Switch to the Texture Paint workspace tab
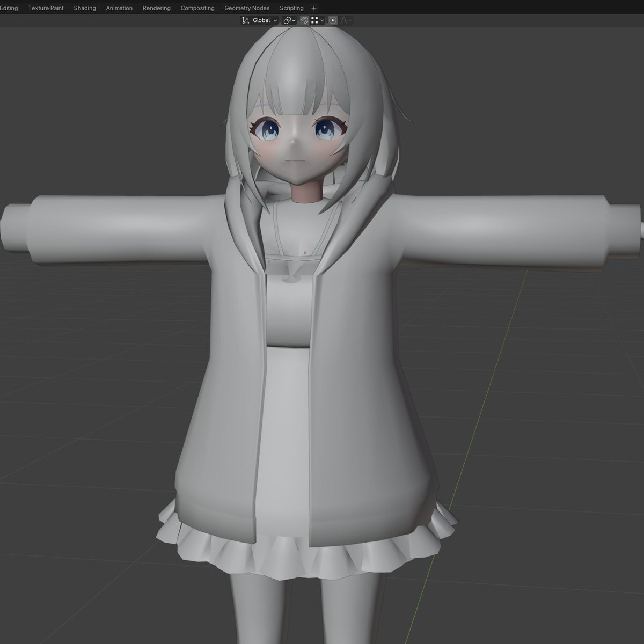The image size is (644, 644). click(x=46, y=8)
